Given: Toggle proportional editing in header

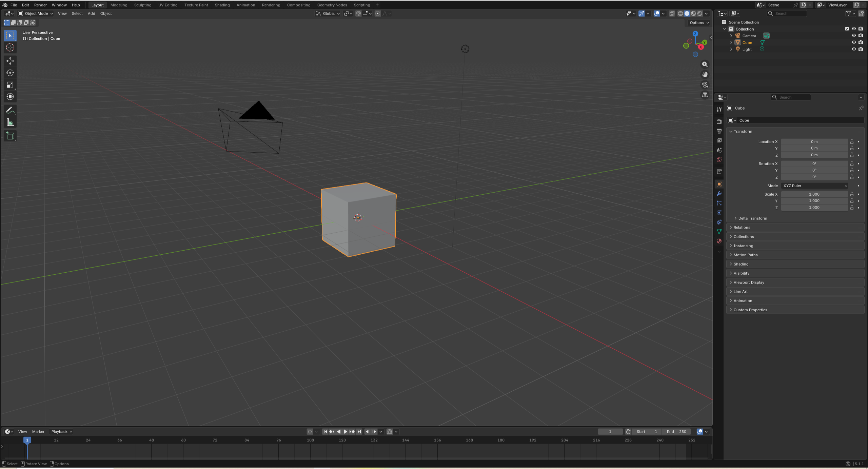Looking at the screenshot, I should click(x=378, y=14).
